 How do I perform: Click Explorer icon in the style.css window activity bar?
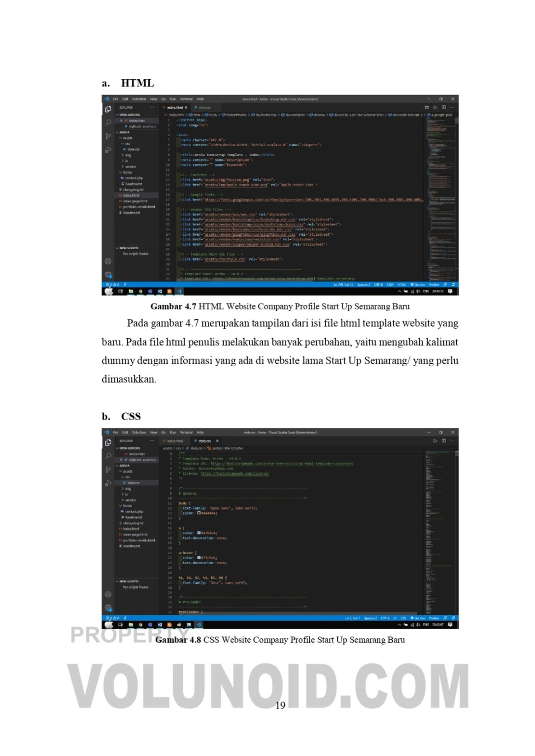(108, 442)
